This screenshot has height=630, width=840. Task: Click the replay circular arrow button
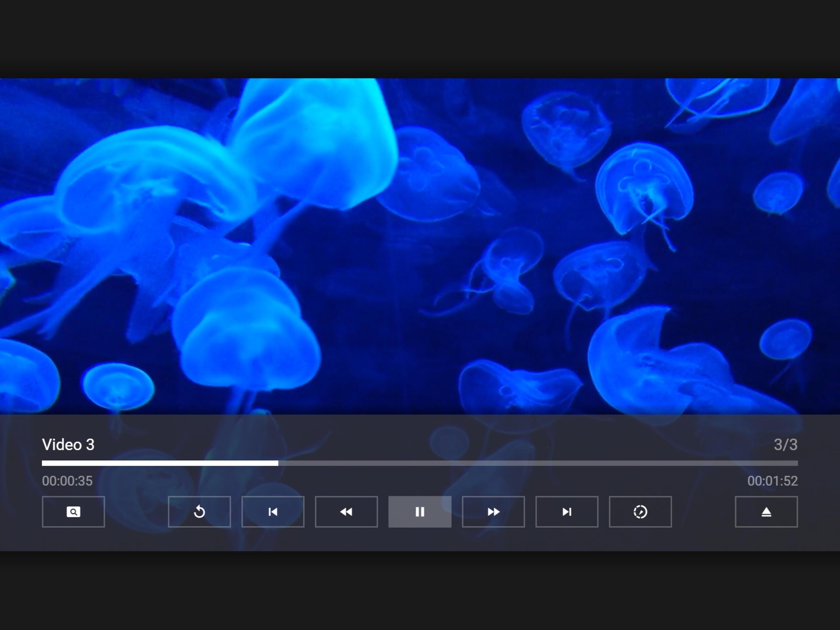coord(199,512)
